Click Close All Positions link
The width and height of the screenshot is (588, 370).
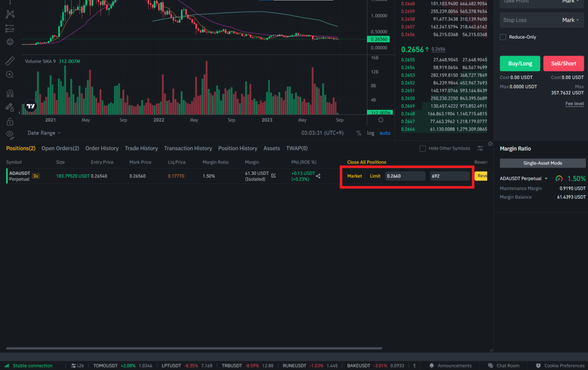tap(366, 162)
